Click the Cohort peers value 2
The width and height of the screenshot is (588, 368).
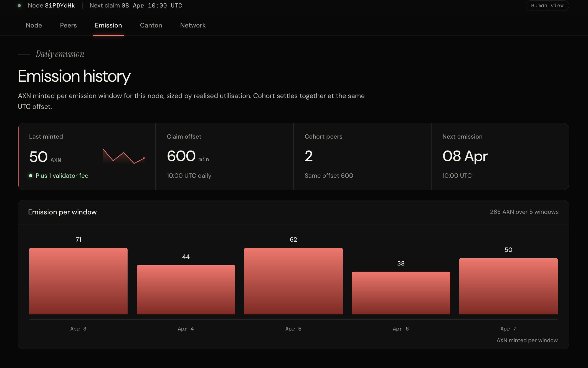click(309, 156)
